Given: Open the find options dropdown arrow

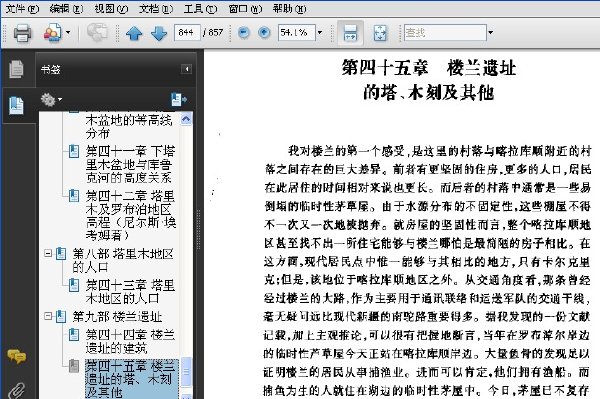Looking at the screenshot, I should [x=491, y=33].
